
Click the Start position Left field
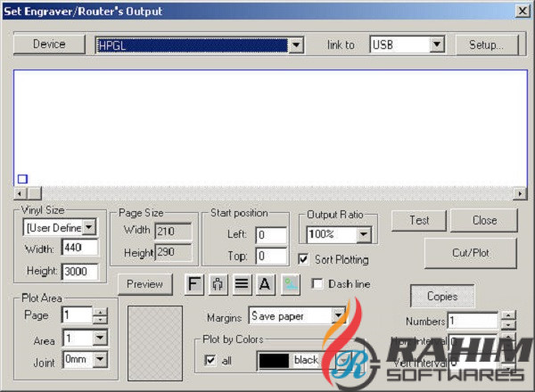click(271, 235)
